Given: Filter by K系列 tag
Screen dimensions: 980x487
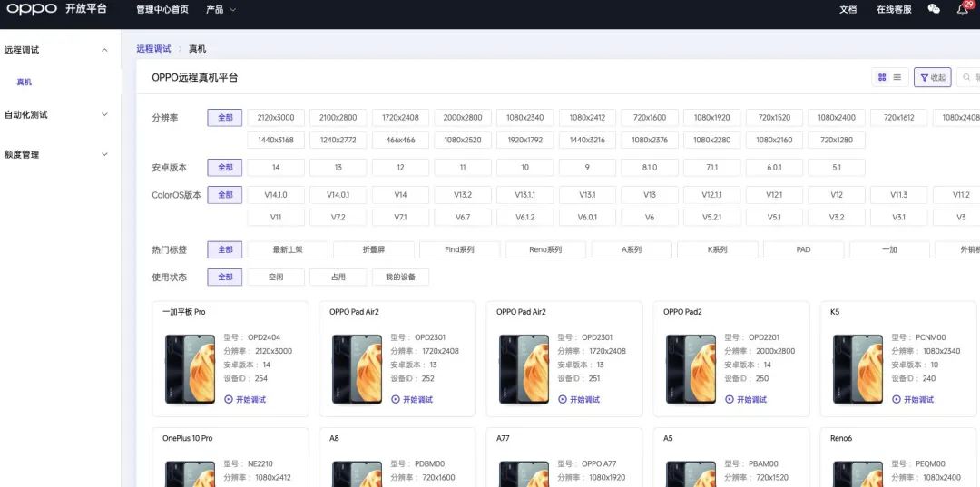Looking at the screenshot, I should pyautogui.click(x=718, y=249).
